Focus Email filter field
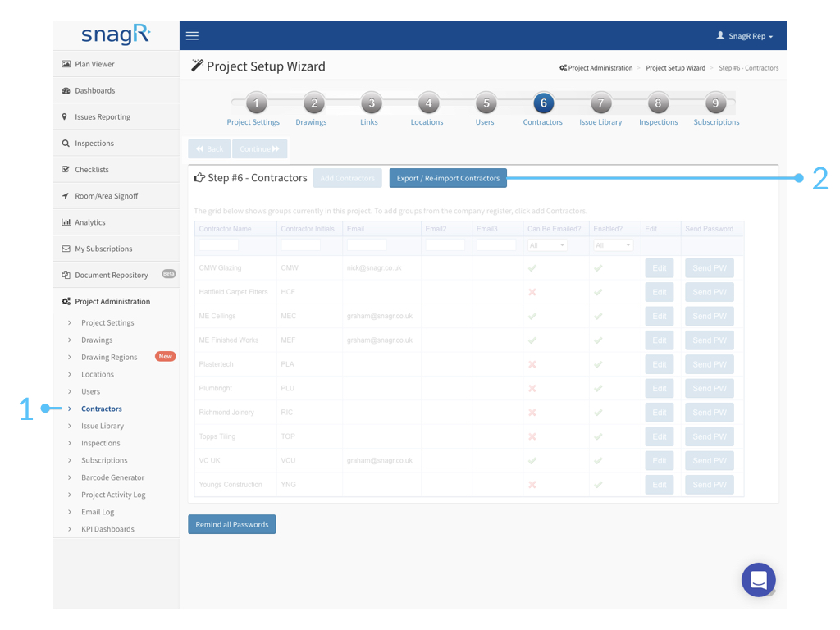Image resolution: width=840 pixels, height=630 pixels. (367, 244)
